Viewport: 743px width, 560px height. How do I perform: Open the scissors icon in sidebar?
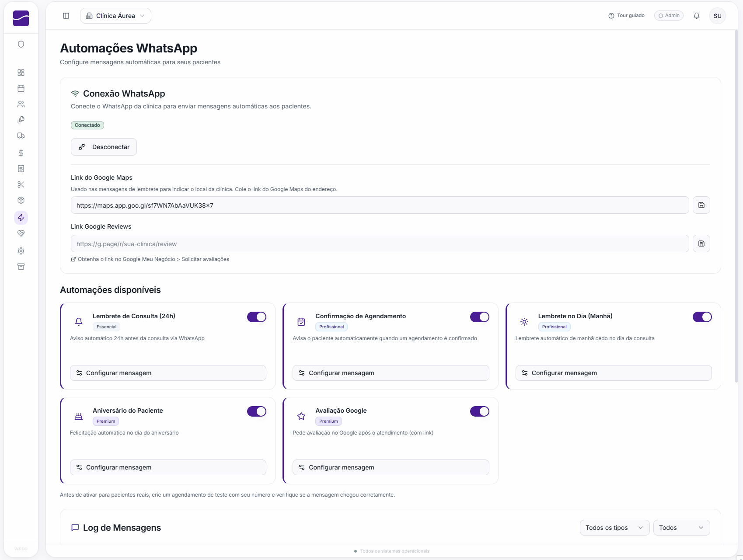pyautogui.click(x=21, y=184)
